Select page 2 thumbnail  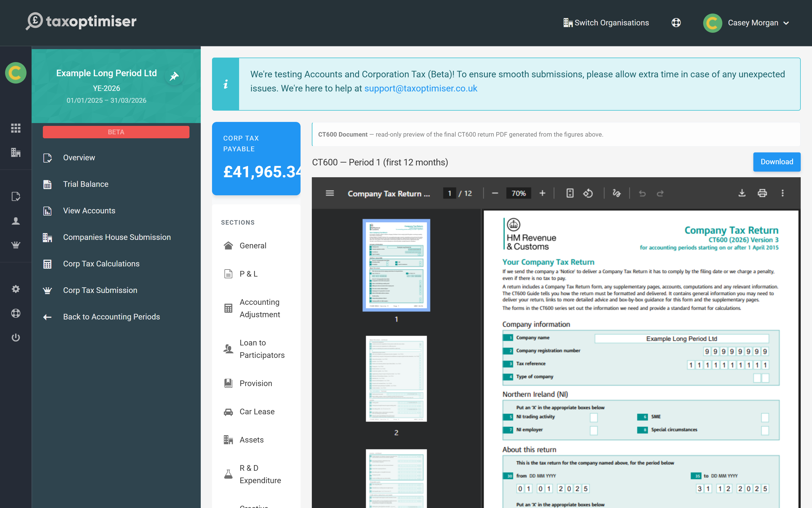coord(396,379)
